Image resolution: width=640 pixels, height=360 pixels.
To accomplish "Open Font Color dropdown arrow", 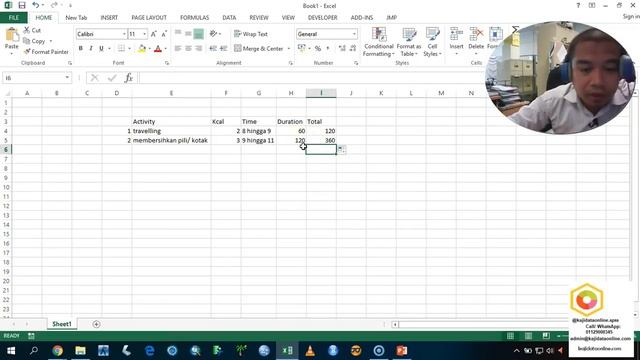I will click(165, 49).
